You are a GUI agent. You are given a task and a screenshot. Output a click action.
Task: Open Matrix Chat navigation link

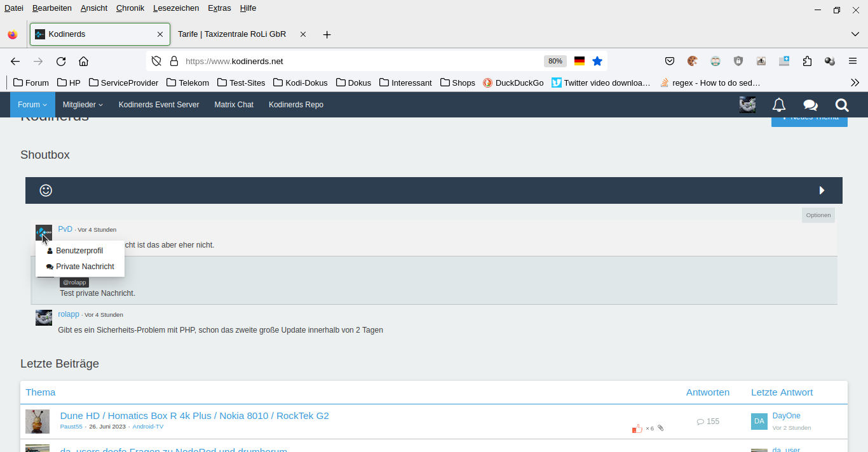tap(234, 105)
